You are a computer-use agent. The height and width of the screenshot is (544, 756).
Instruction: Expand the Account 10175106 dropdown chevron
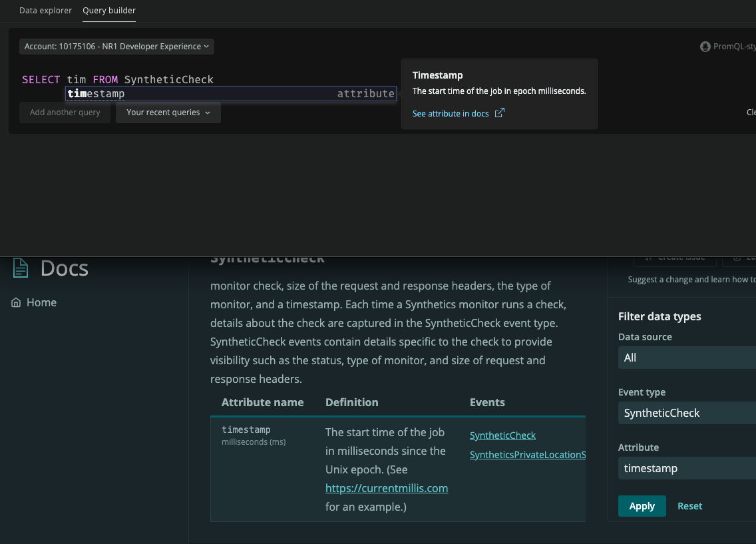point(206,47)
